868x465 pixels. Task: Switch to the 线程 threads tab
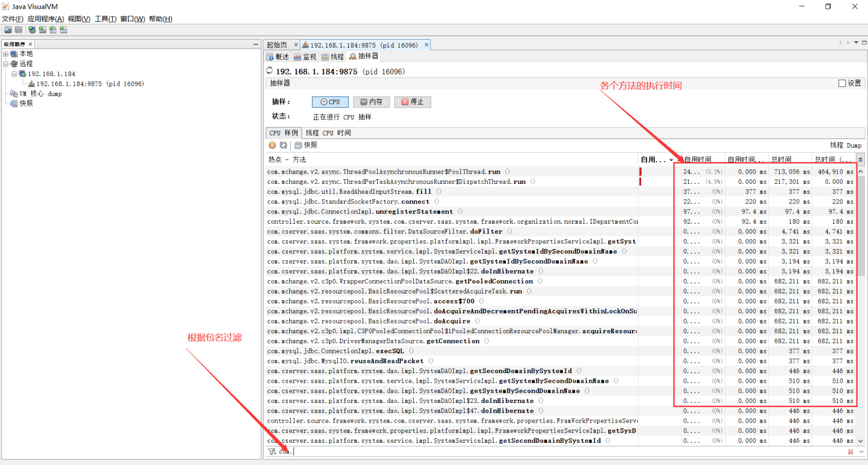pos(332,57)
